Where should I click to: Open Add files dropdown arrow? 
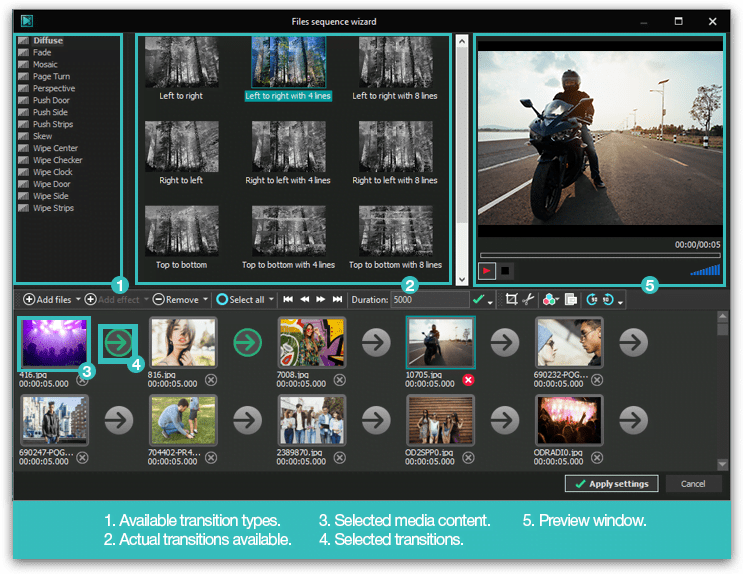pyautogui.click(x=78, y=300)
